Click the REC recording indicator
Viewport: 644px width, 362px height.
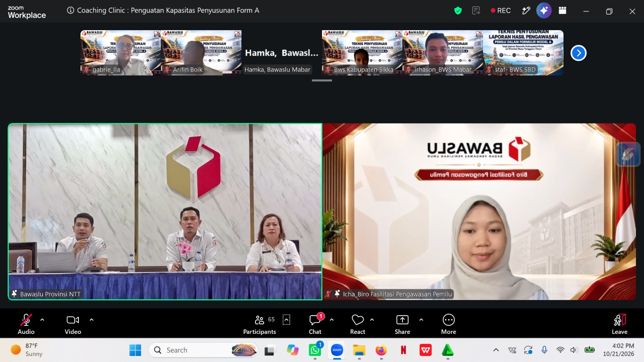pyautogui.click(x=501, y=11)
